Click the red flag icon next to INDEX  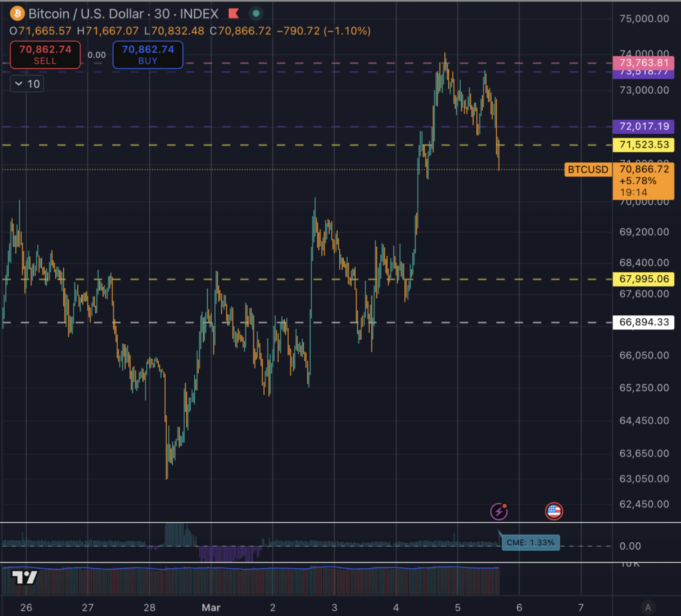pyautogui.click(x=234, y=13)
